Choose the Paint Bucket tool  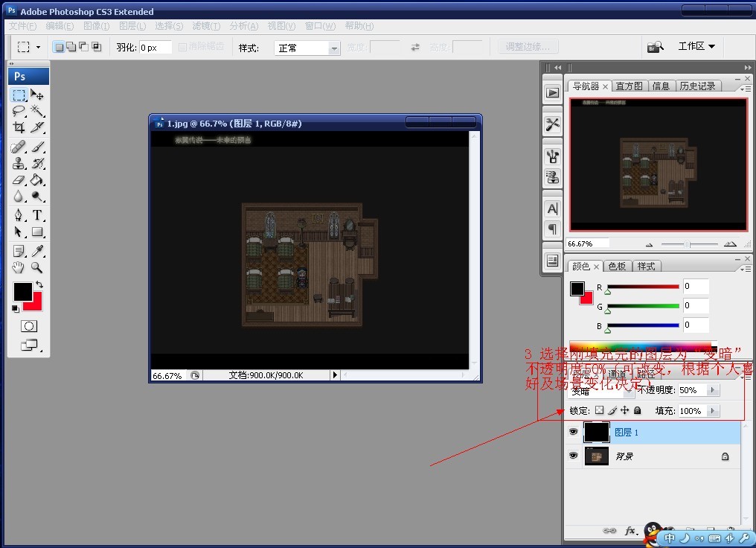tap(37, 180)
